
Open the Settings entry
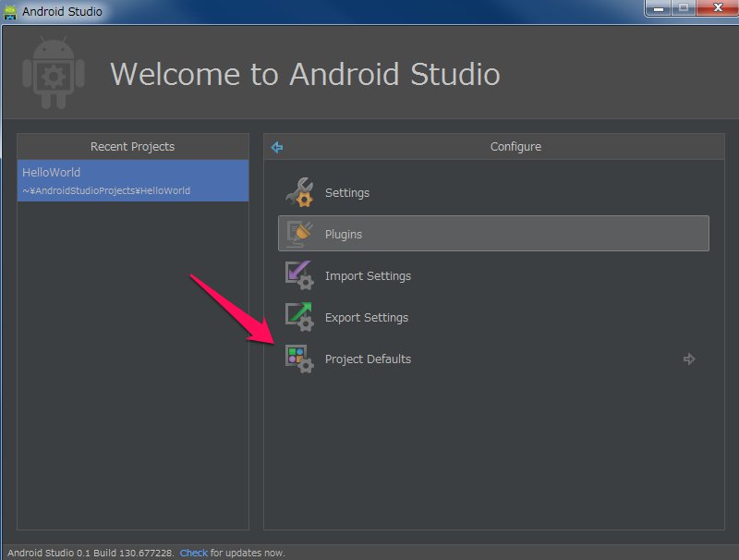click(493, 192)
